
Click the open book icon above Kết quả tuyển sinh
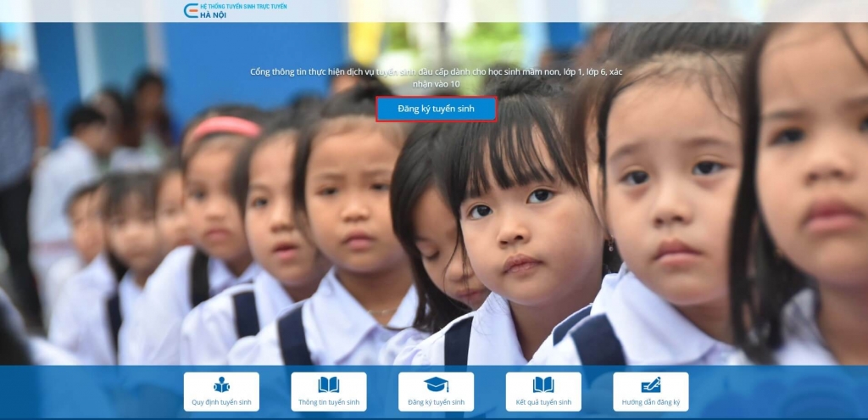[x=543, y=384]
